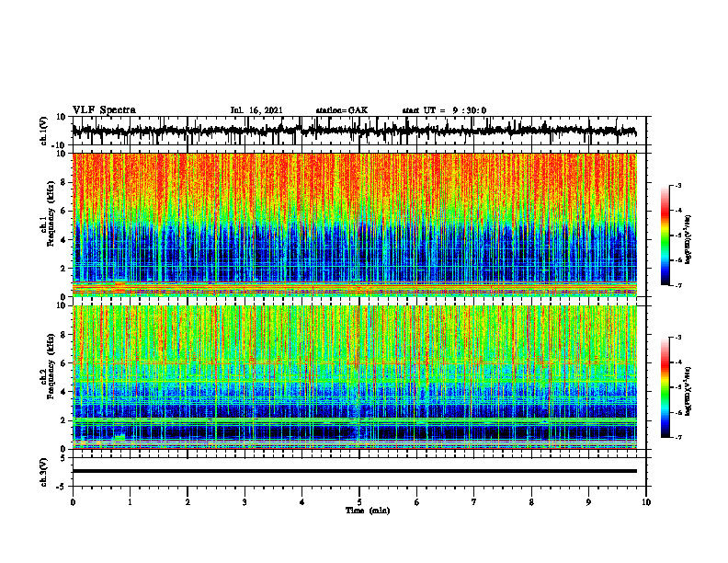Click time-axis tick label "9" at bottom
The height and width of the screenshot is (563, 728).
pyautogui.click(x=588, y=502)
